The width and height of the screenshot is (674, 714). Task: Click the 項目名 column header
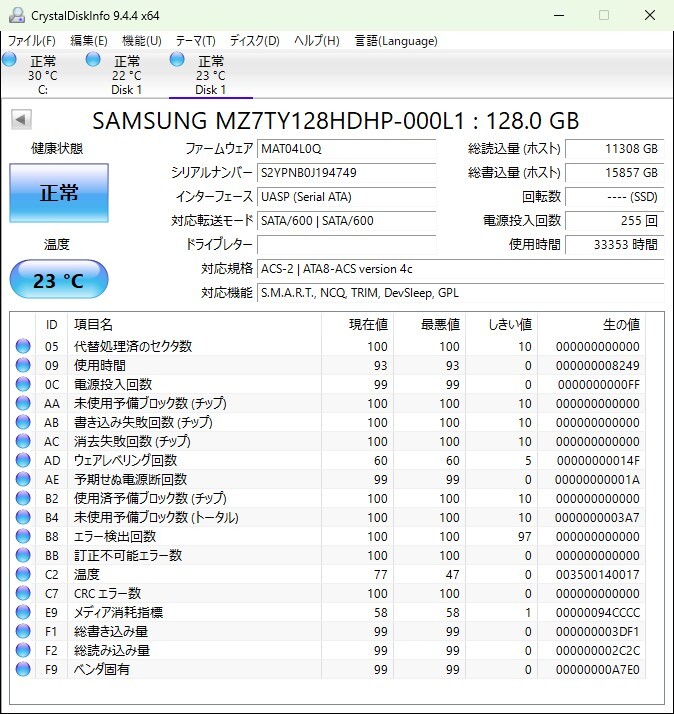coord(194,325)
